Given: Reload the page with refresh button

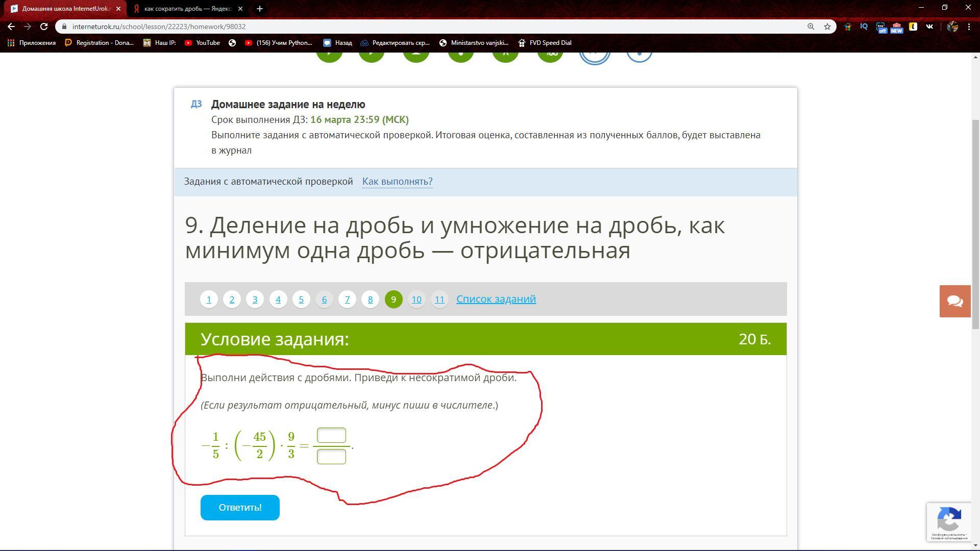Looking at the screenshot, I should (44, 27).
